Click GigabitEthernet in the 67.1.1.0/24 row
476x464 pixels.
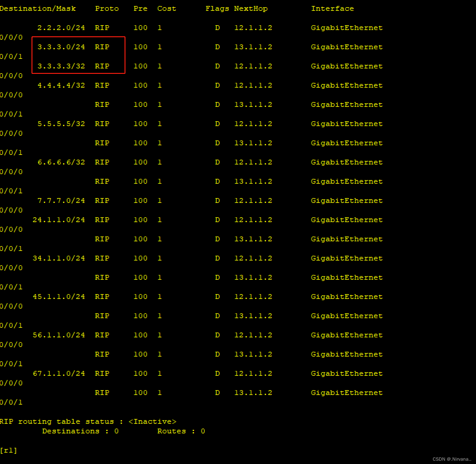coord(347,374)
